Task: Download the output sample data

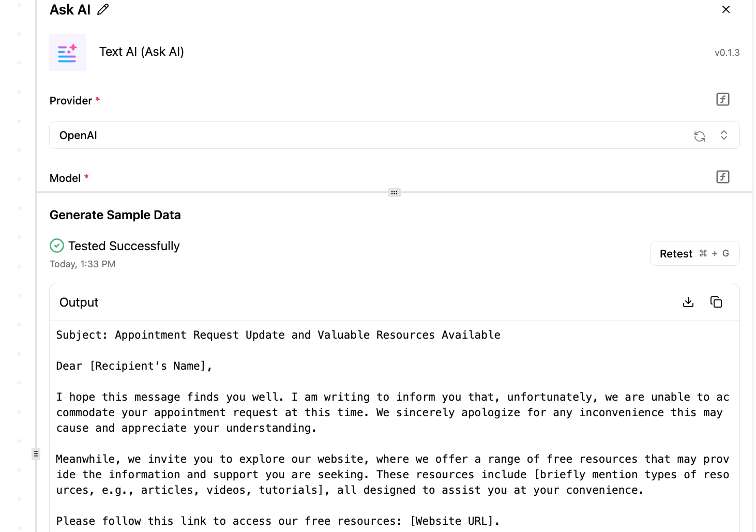Action: [x=688, y=302]
